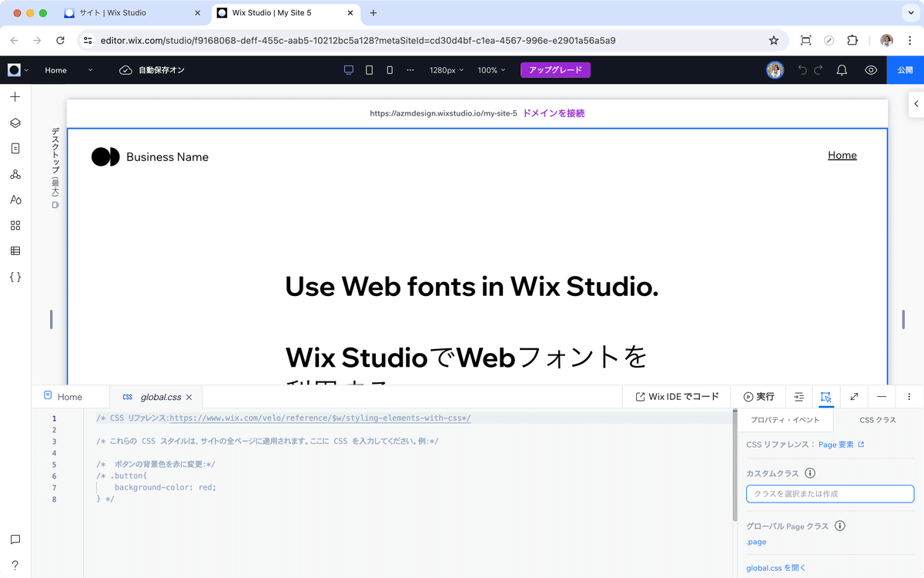Click the ドメインを接続 link

pyautogui.click(x=554, y=113)
